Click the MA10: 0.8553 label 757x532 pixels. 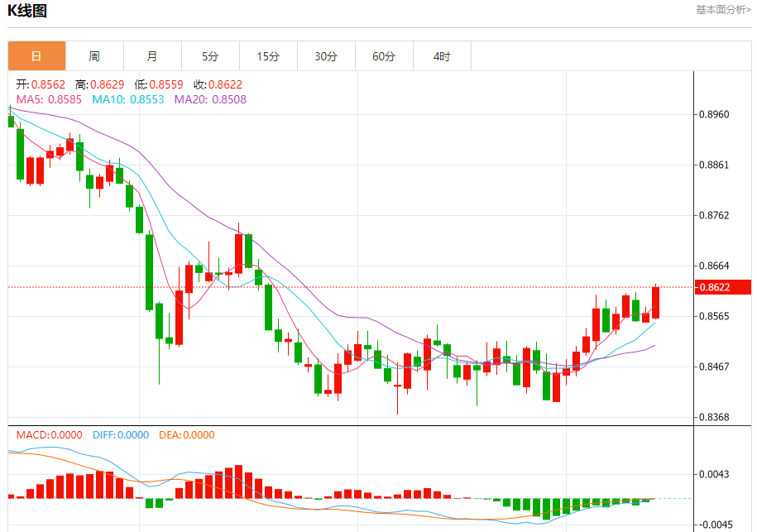128,99
